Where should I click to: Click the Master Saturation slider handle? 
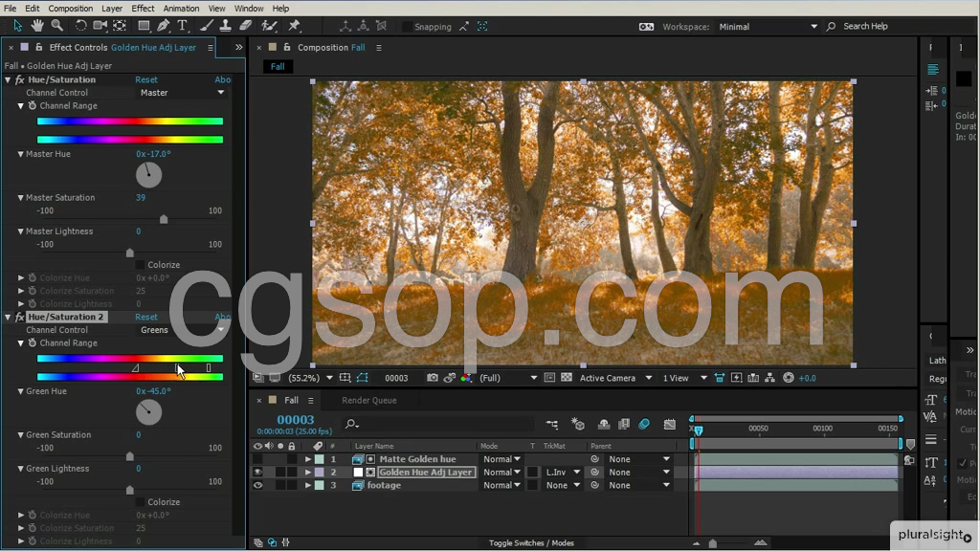164,219
